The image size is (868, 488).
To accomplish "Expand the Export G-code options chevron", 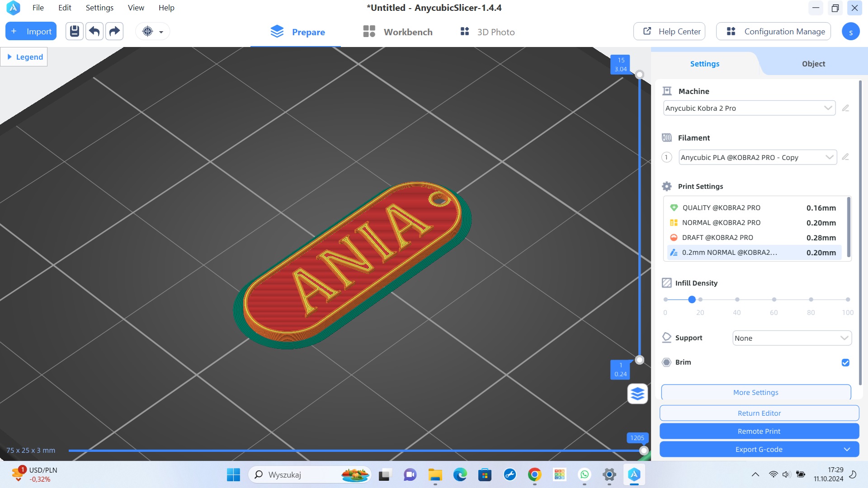I will [847, 449].
